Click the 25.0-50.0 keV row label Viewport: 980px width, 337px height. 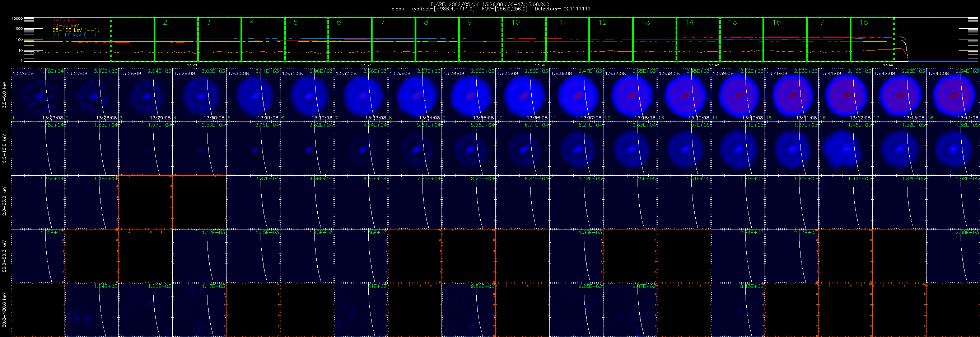[x=4, y=256]
